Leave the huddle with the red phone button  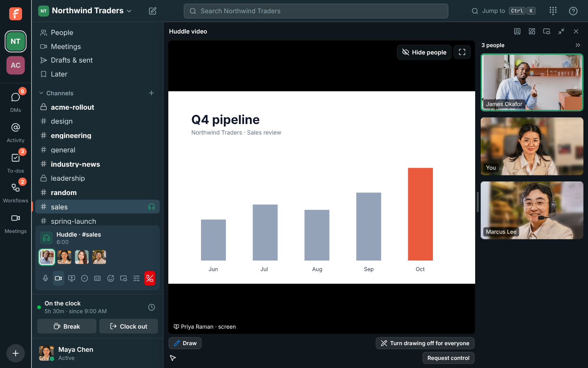tap(150, 278)
